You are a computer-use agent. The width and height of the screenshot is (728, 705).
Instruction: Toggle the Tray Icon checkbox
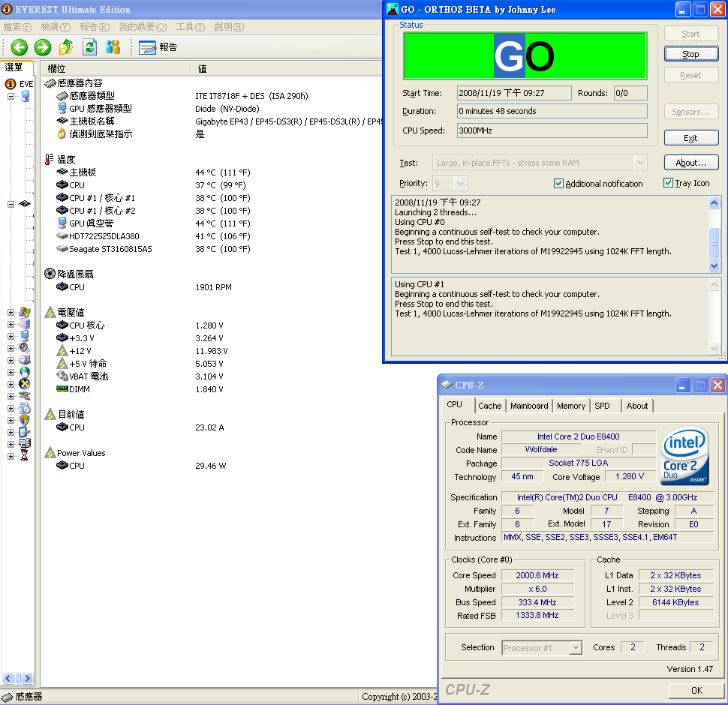point(668,183)
